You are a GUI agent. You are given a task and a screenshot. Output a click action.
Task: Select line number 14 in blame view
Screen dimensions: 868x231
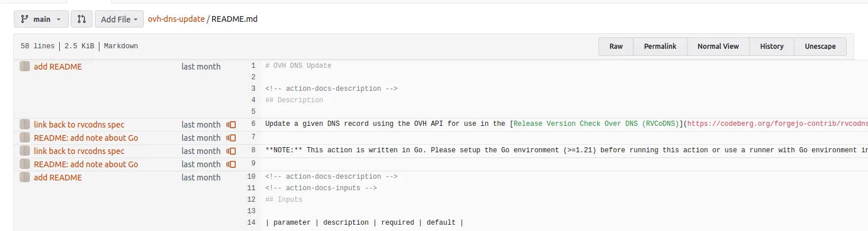(251, 222)
